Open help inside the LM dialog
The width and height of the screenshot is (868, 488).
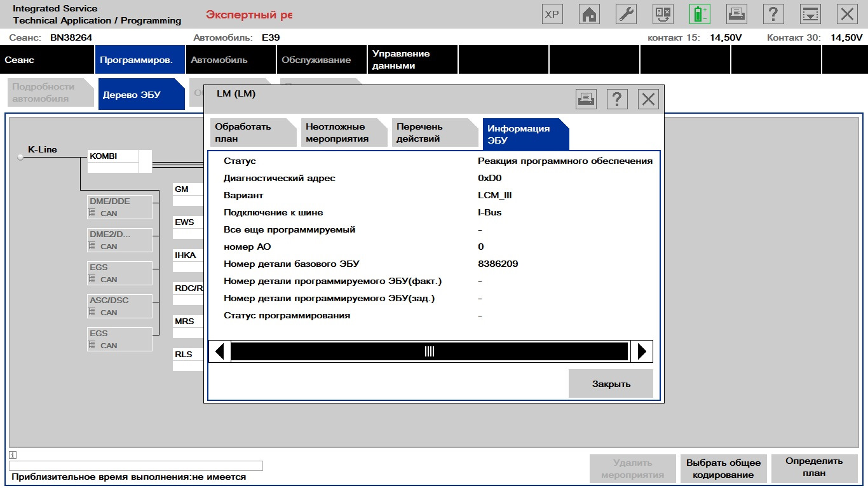pos(617,99)
